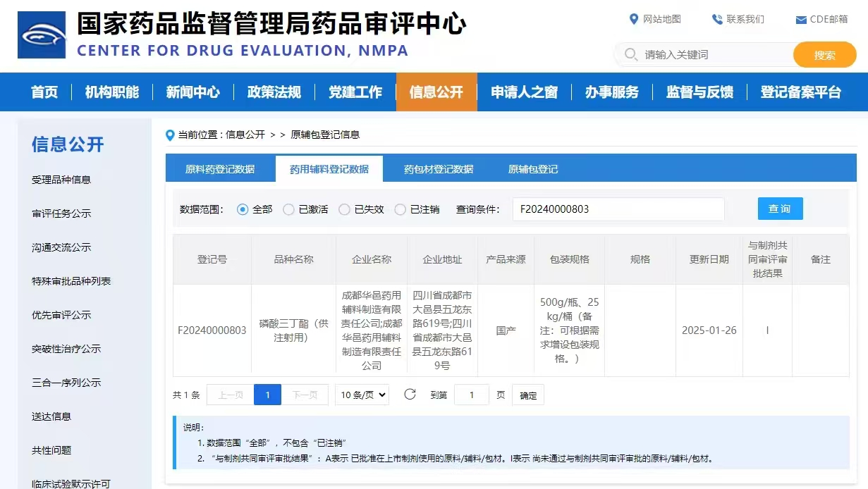The width and height of the screenshot is (868, 489).
Task: Click the breadcrumb location pin icon
Action: [x=170, y=135]
